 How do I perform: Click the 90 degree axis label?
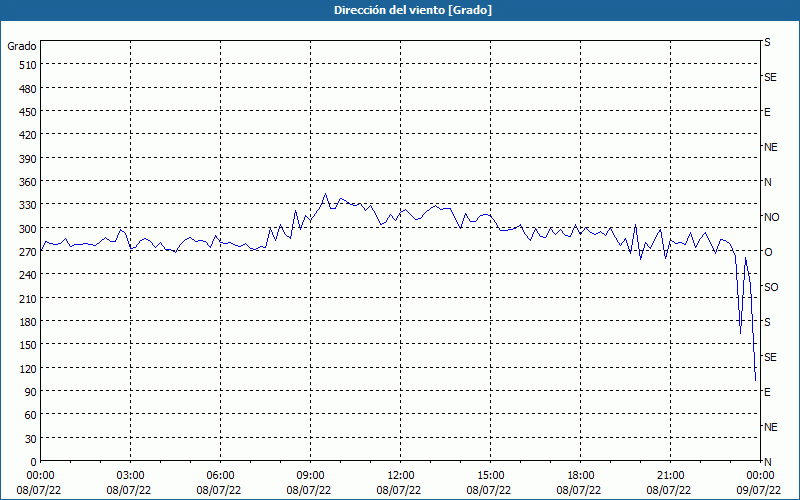(31, 392)
